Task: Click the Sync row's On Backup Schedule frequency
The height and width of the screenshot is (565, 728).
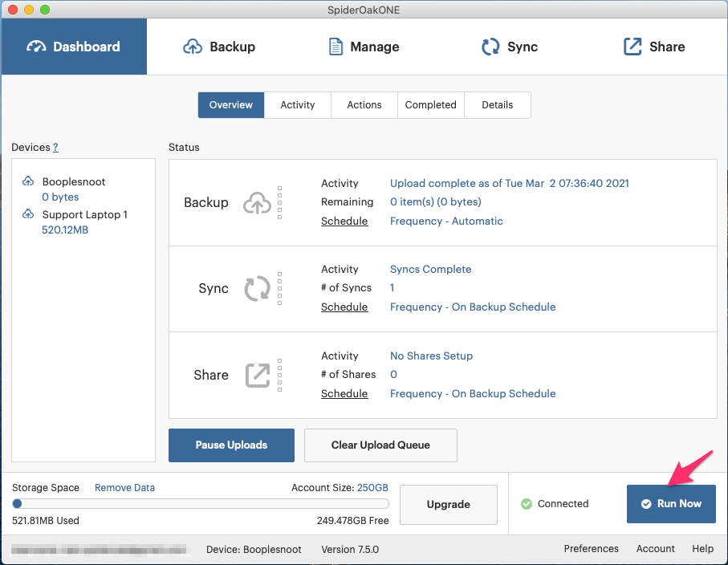Action: (473, 307)
